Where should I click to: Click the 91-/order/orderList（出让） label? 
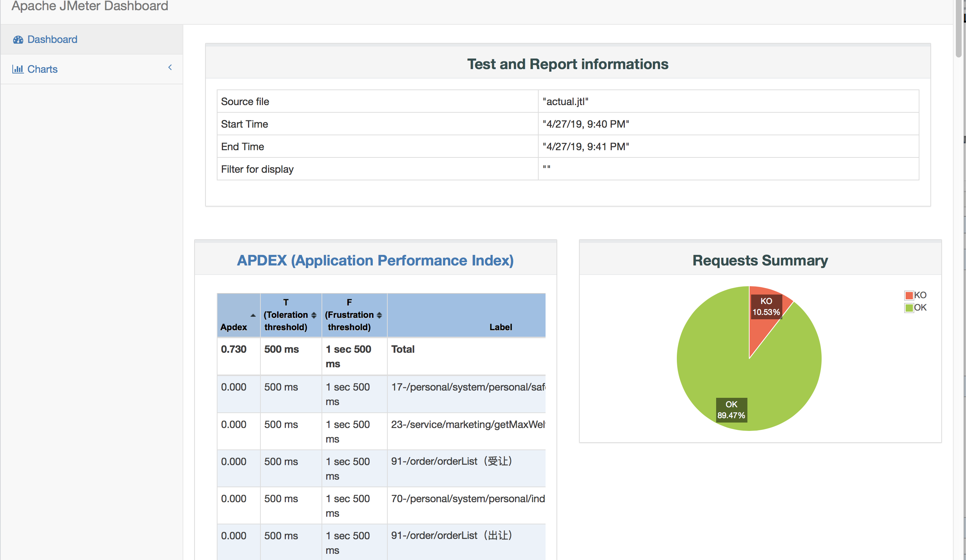(452, 536)
